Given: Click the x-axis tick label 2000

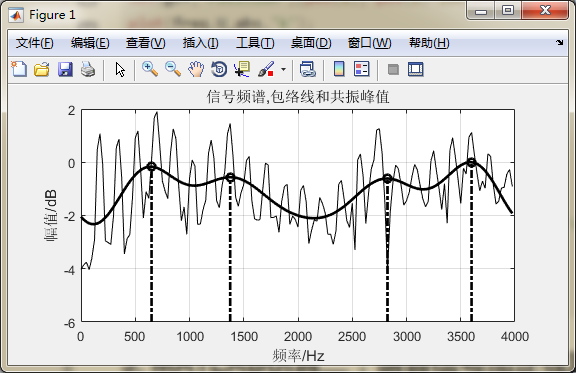Looking at the screenshot, I should (298, 337).
